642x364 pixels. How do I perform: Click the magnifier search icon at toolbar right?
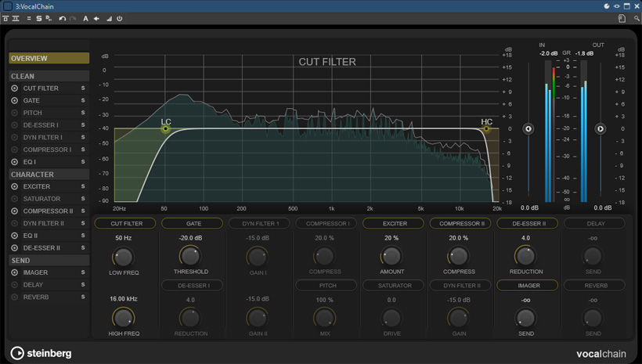pyautogui.click(x=637, y=19)
